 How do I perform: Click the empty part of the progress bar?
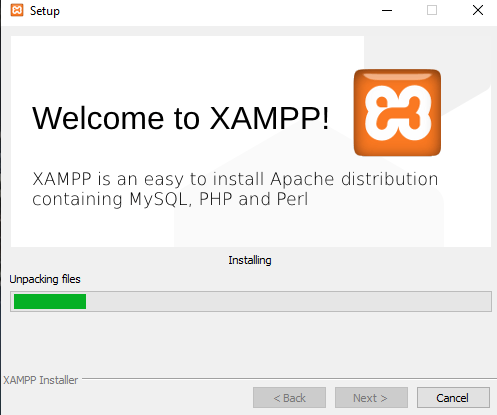tap(288, 301)
